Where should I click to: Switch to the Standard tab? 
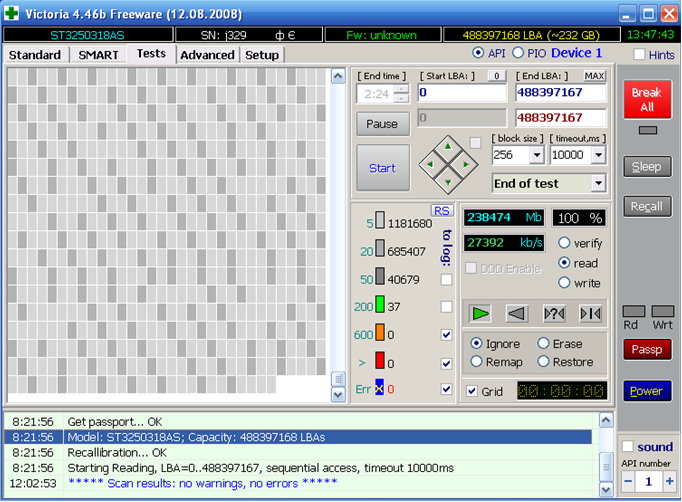35,55
